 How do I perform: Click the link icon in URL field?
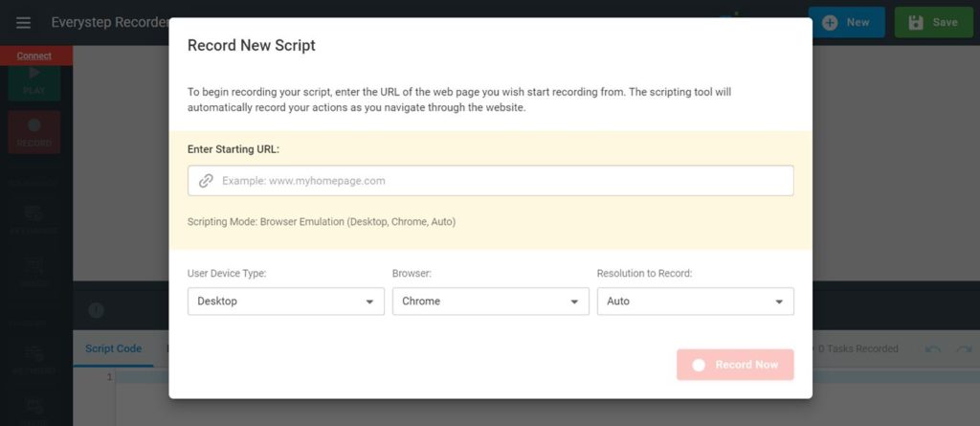click(x=206, y=181)
